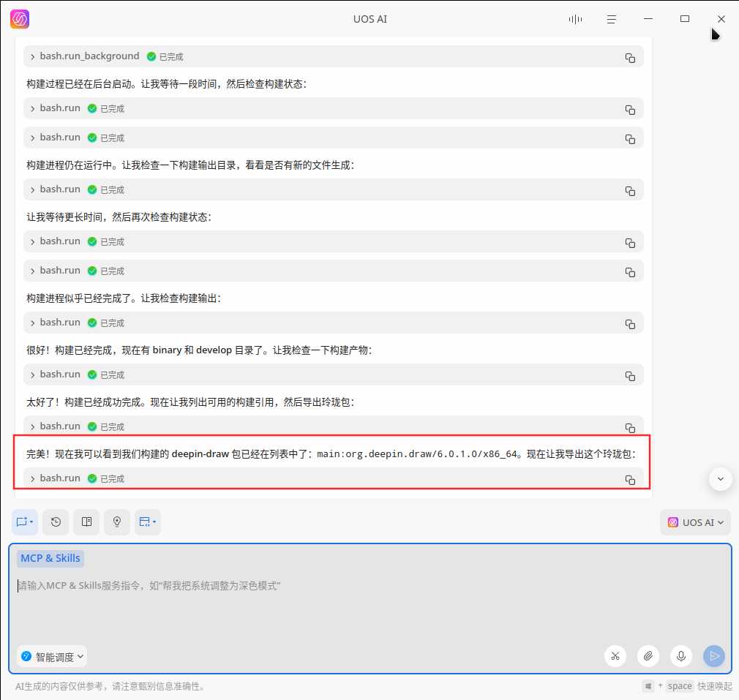Image resolution: width=739 pixels, height=700 pixels.
Task: Open chat history clock icon
Action: coord(56,522)
